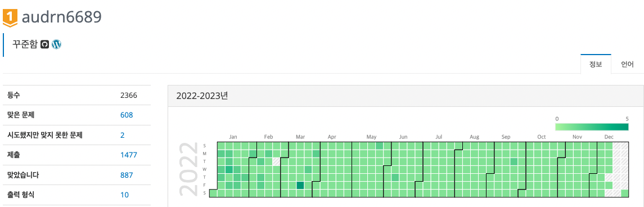Click the Feb month label on the heatmap
This screenshot has width=644, height=207.
(x=269, y=137)
